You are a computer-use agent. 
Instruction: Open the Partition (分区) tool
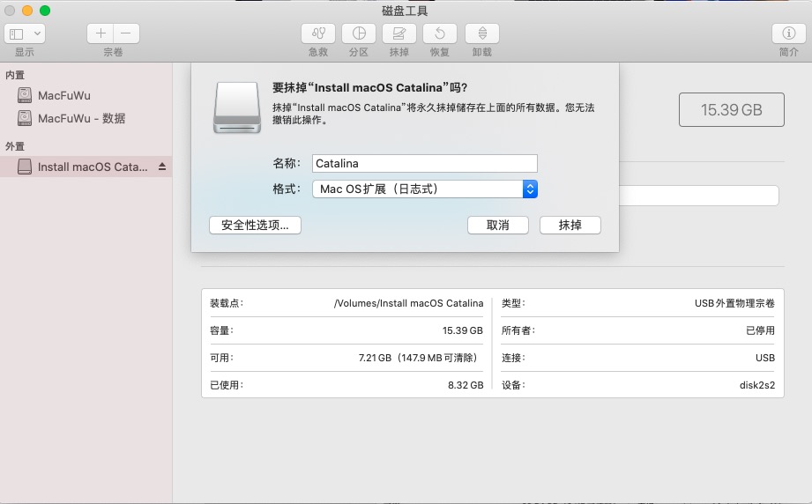tap(358, 33)
